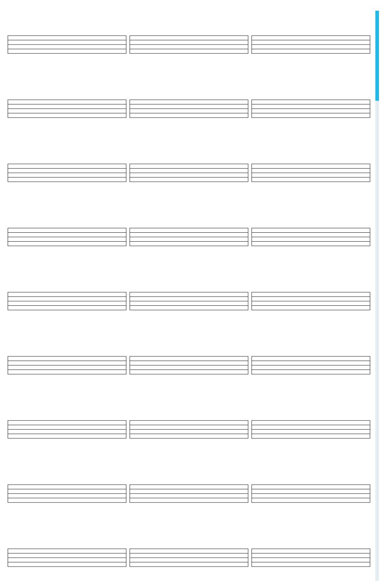
Task: Click the center table in the sixth row of tables
Action: [x=189, y=365]
